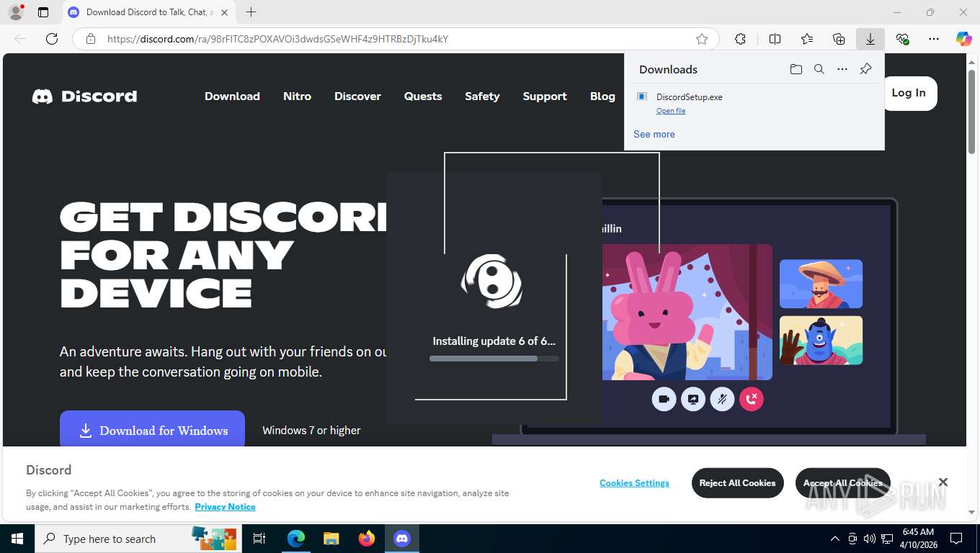Open the Privacy Notice link
Image resolution: width=980 pixels, height=553 pixels.
point(225,507)
